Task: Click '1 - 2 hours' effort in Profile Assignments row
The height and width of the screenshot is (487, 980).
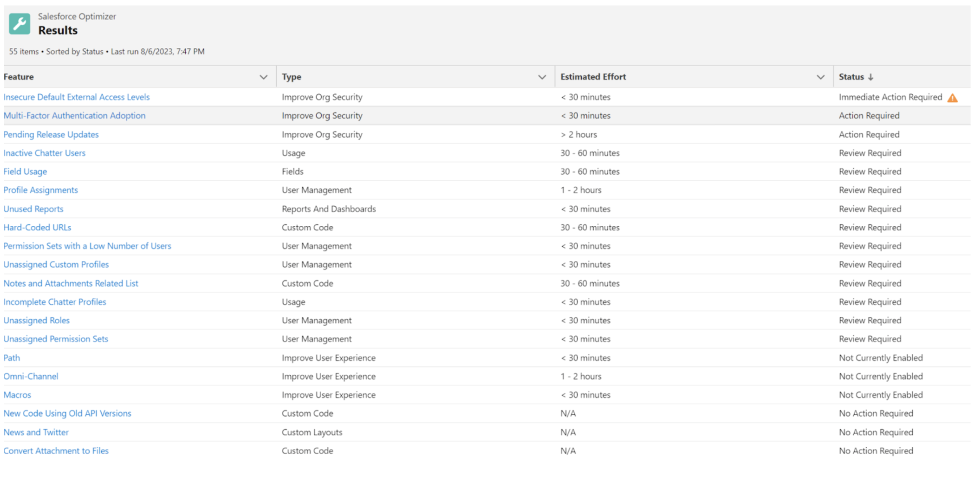Action: [x=581, y=190]
